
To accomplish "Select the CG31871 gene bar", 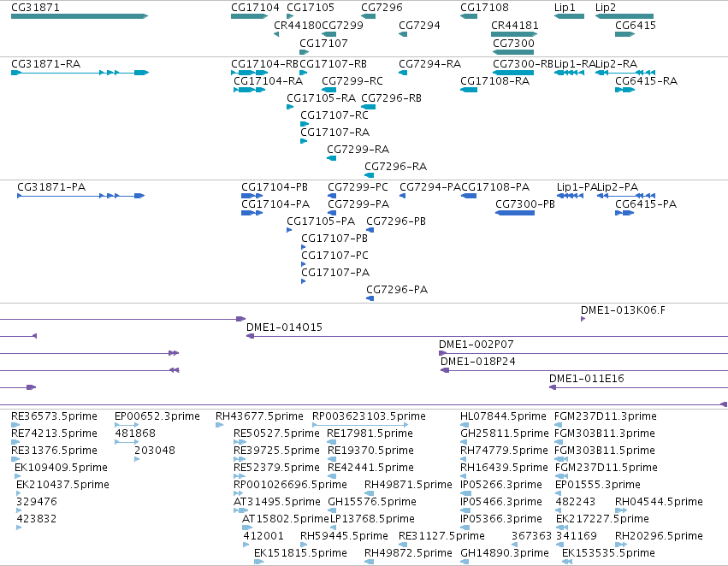I will [80, 16].
